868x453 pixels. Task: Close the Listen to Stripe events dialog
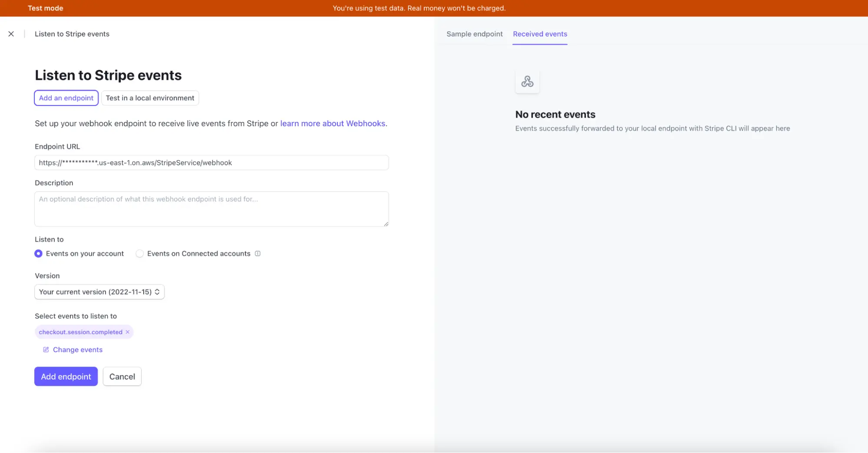point(11,34)
